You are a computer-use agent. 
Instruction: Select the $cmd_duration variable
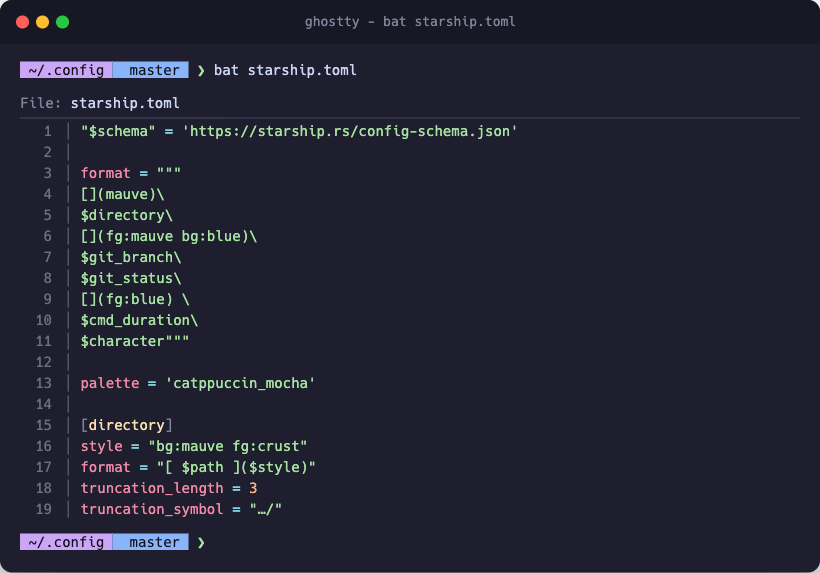tap(139, 320)
